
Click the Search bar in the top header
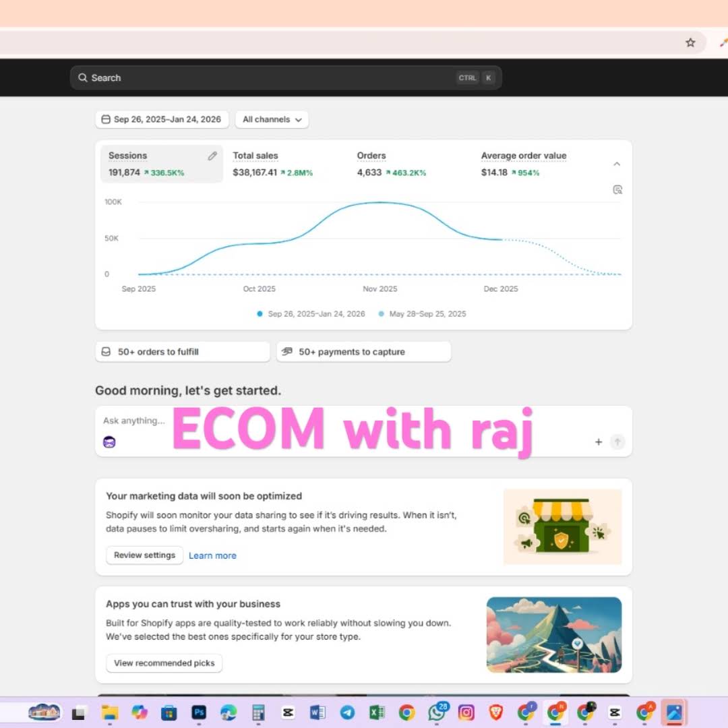286,78
